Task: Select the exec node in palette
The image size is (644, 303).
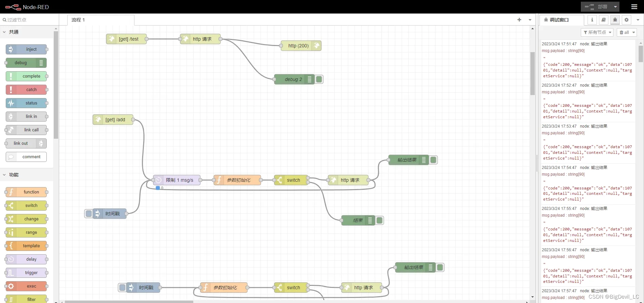Action: [26, 286]
